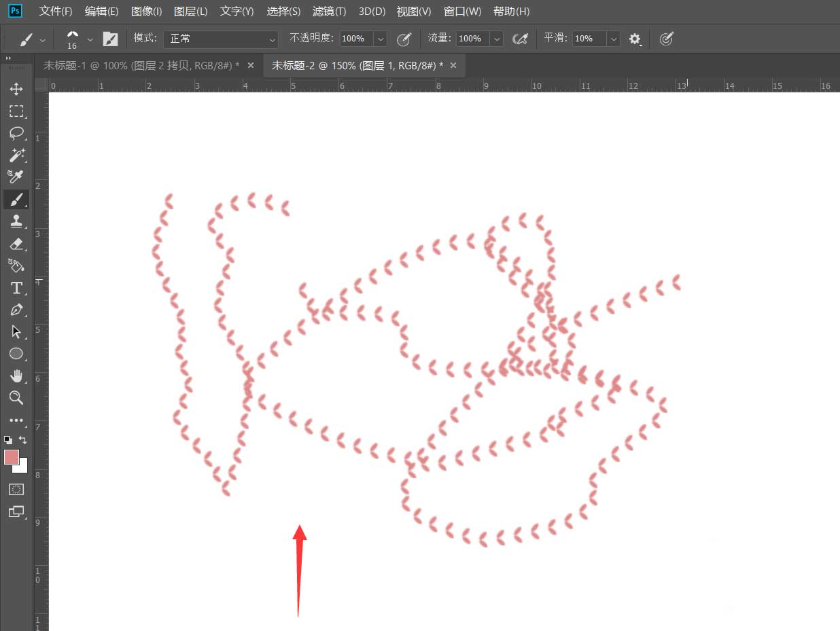The height and width of the screenshot is (631, 840).
Task: Select the Pen tool
Action: click(x=16, y=310)
